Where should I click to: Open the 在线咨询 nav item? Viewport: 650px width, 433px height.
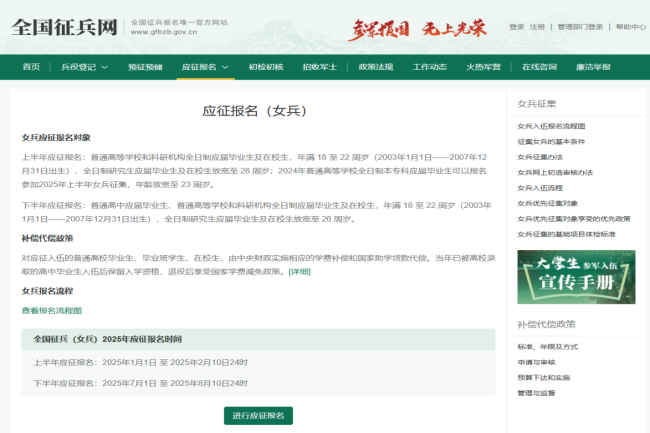[538, 67]
